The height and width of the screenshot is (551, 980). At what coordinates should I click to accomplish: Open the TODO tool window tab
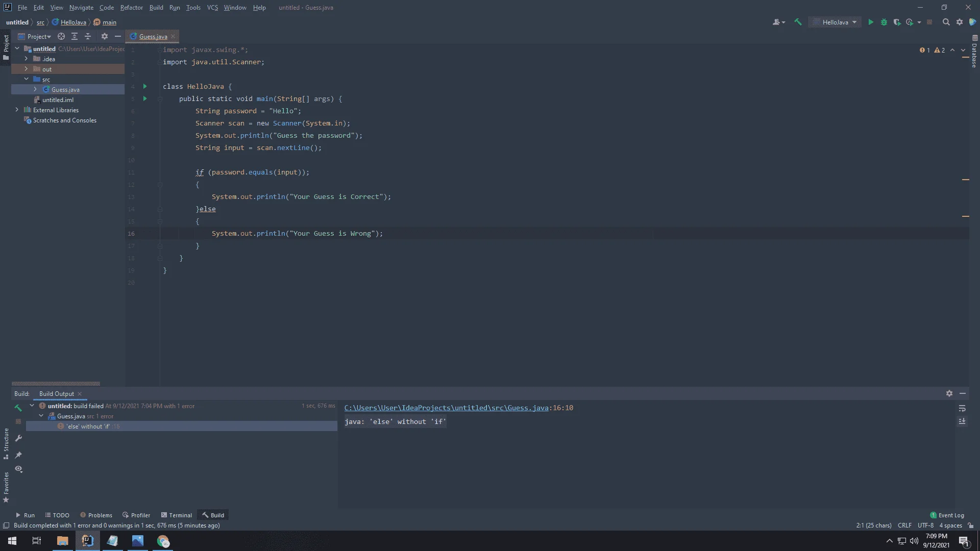57,515
